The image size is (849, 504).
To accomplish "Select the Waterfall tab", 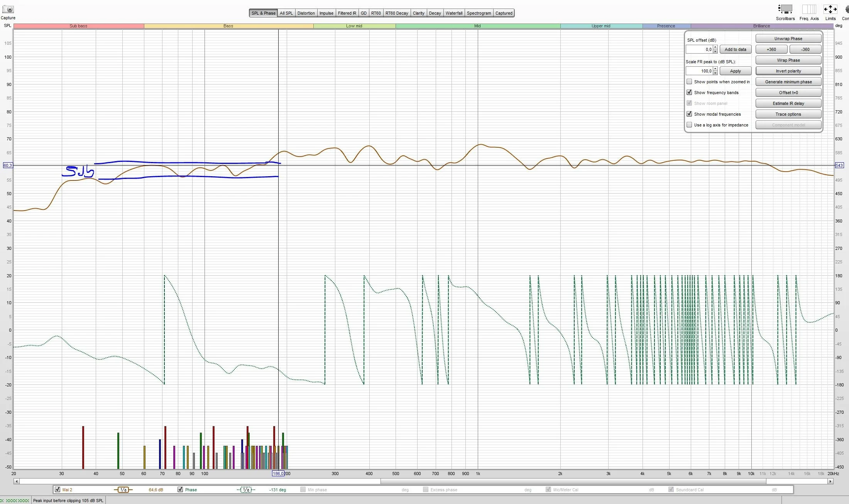I will (454, 13).
